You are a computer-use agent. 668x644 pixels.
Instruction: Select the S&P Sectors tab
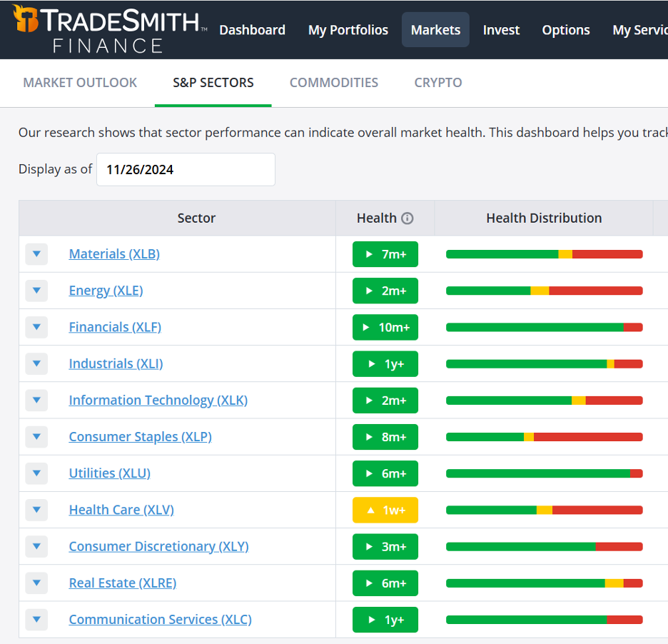(x=213, y=83)
